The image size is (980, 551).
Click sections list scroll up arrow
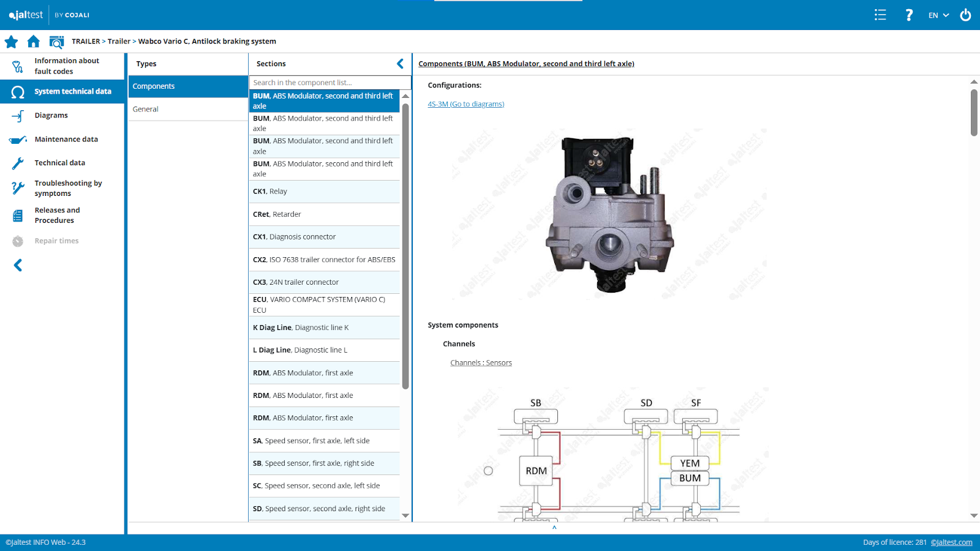405,96
